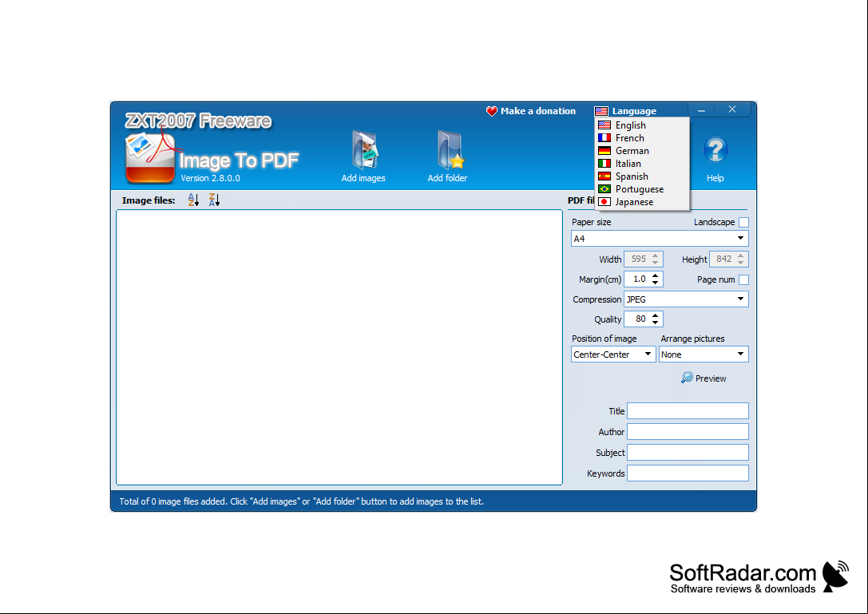Viewport: 868px width, 614px height.
Task: Click the Japanese flag icon
Action: pos(604,201)
